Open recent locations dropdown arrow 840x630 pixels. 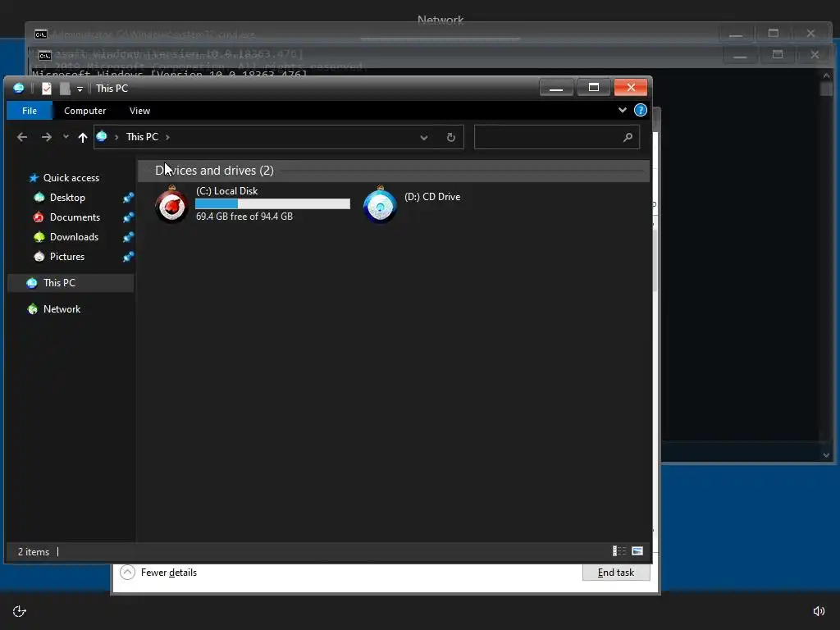[66, 137]
